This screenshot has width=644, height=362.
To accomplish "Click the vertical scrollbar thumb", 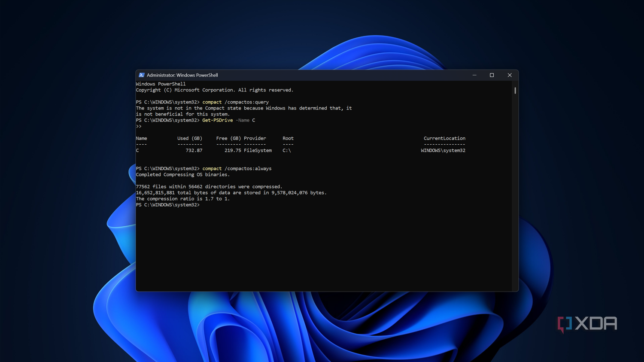I will [515, 91].
